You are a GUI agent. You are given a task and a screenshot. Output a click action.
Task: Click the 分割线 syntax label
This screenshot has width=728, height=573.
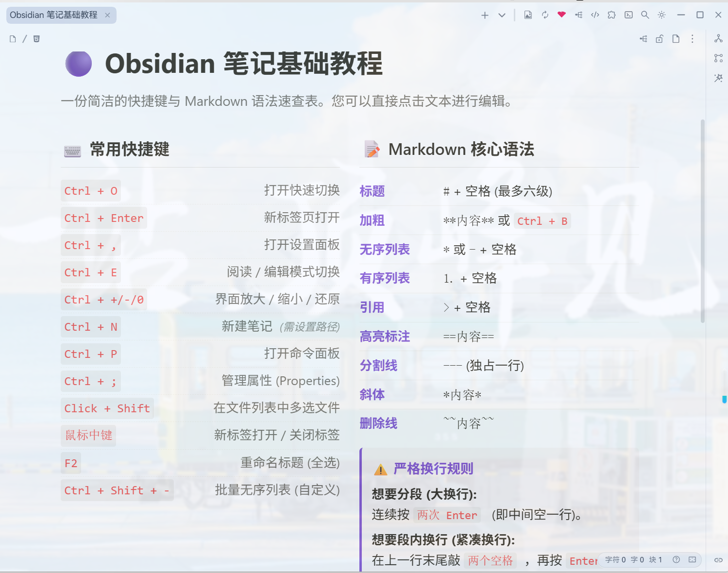click(x=378, y=366)
